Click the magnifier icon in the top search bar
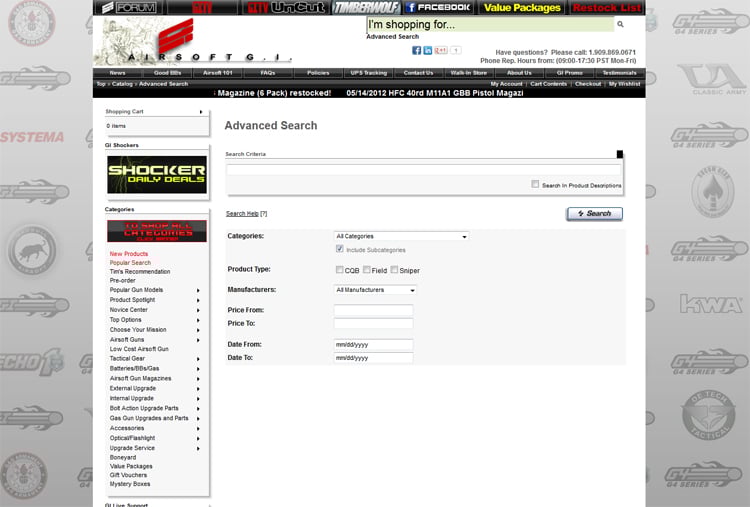 pos(620,24)
